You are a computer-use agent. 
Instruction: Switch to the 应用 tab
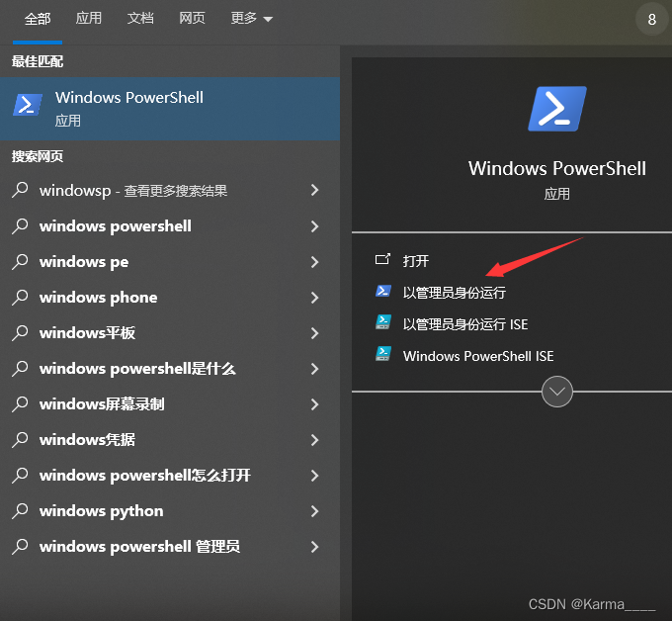coord(89,19)
